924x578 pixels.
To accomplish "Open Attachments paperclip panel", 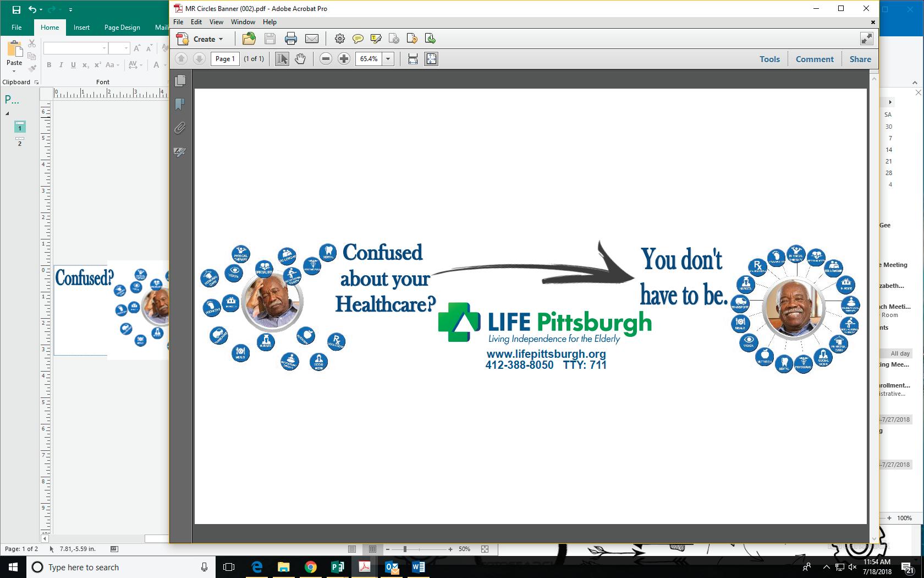I will coord(180,128).
